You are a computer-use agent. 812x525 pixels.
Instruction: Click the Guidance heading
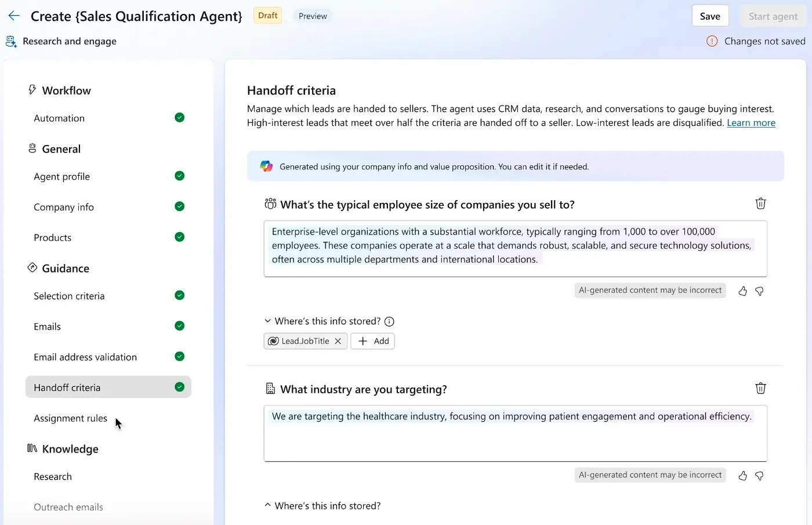(66, 269)
